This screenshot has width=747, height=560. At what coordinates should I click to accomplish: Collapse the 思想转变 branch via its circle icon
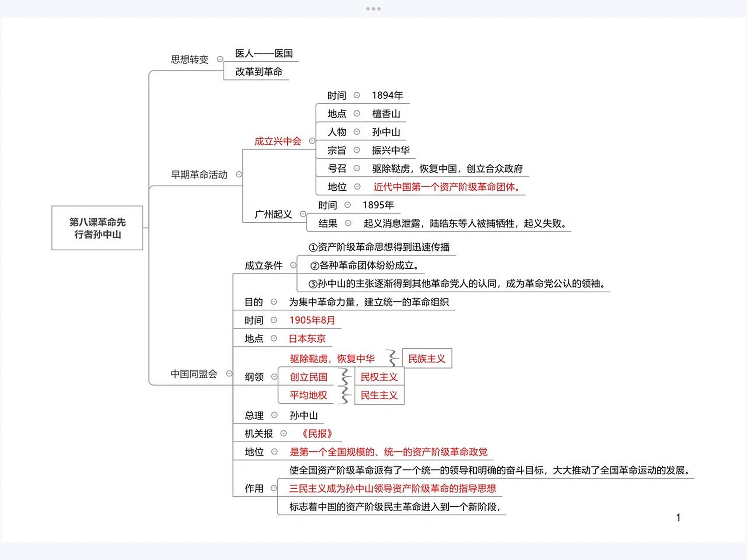tap(221, 58)
